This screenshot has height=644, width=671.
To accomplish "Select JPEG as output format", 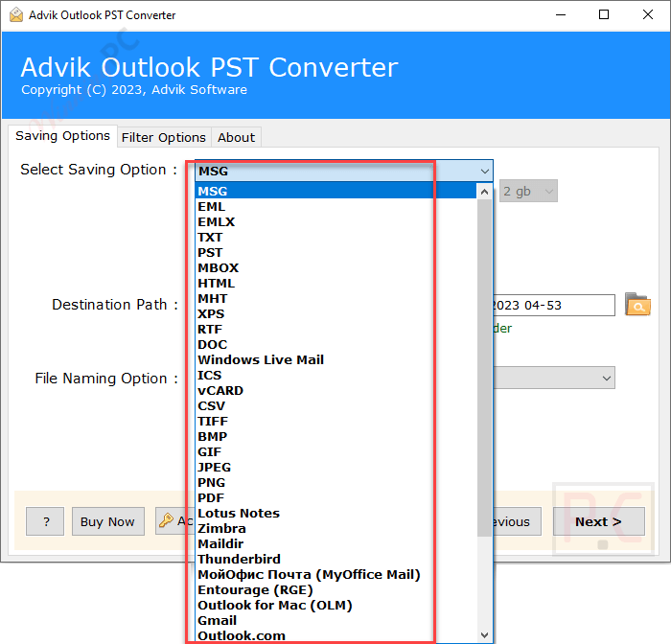I will (335, 468).
